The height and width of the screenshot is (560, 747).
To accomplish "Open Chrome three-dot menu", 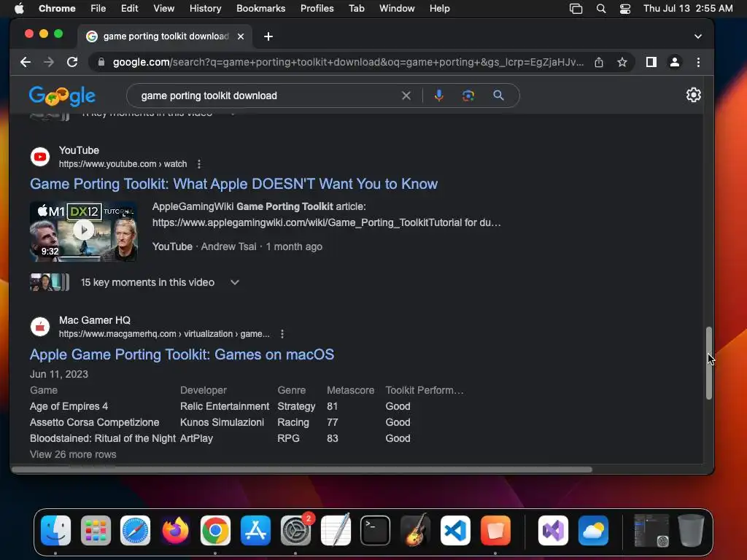I will coord(698,63).
